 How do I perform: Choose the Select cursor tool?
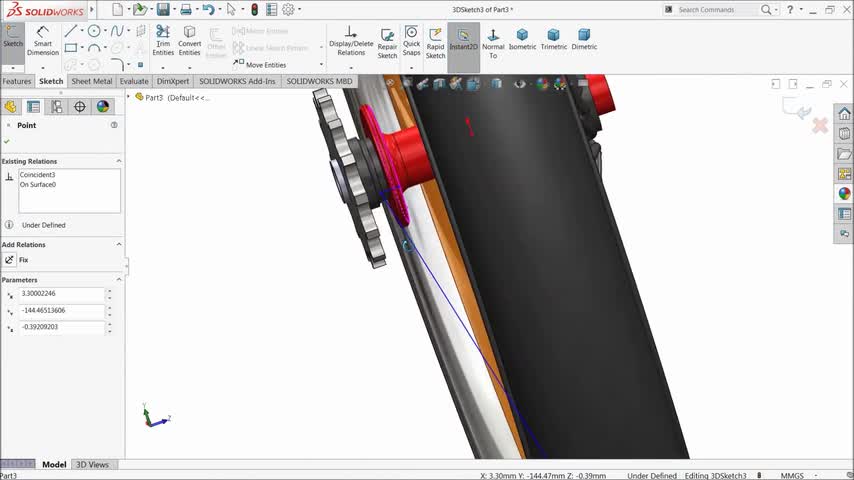point(231,9)
